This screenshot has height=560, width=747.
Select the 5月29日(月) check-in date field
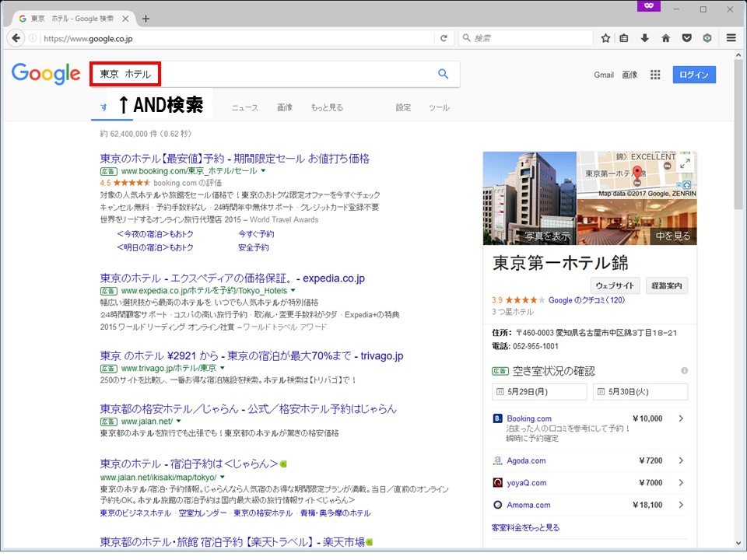click(x=539, y=392)
